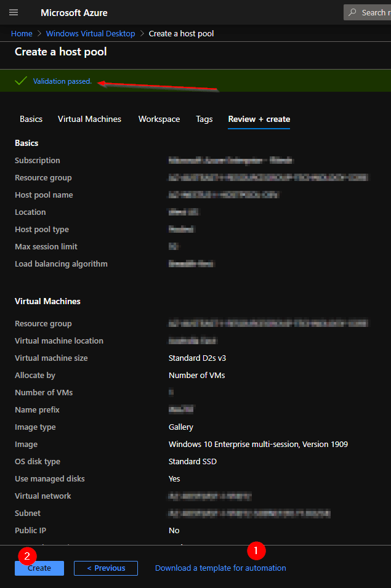Switch to the Workspace tab
This screenshot has height=588, width=391.
159,119
